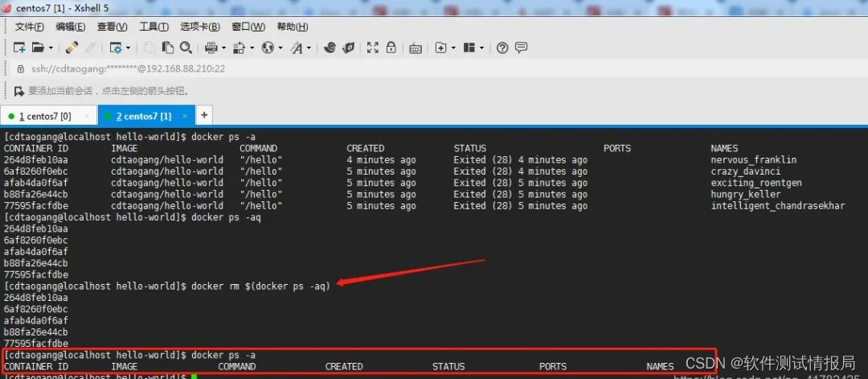The image size is (868, 379).
Task: Open the 编辑(E) menu
Action: pos(70,27)
